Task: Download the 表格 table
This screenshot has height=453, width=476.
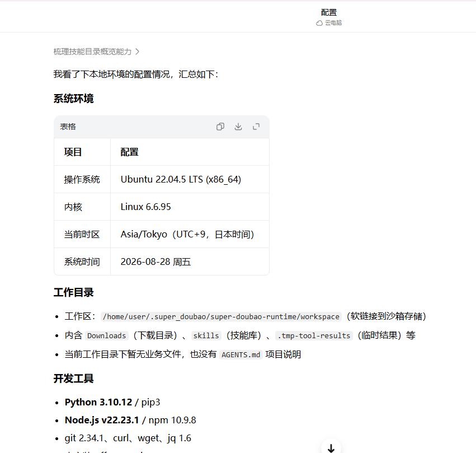Action: point(238,127)
